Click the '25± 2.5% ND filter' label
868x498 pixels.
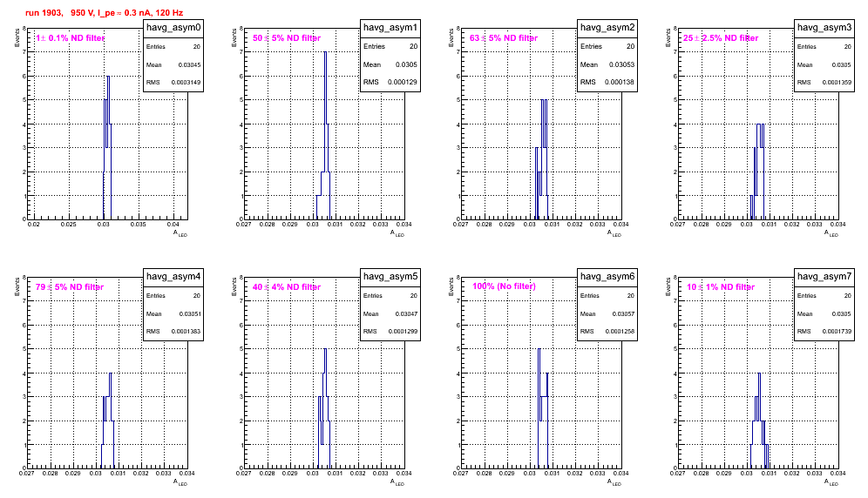(x=721, y=38)
